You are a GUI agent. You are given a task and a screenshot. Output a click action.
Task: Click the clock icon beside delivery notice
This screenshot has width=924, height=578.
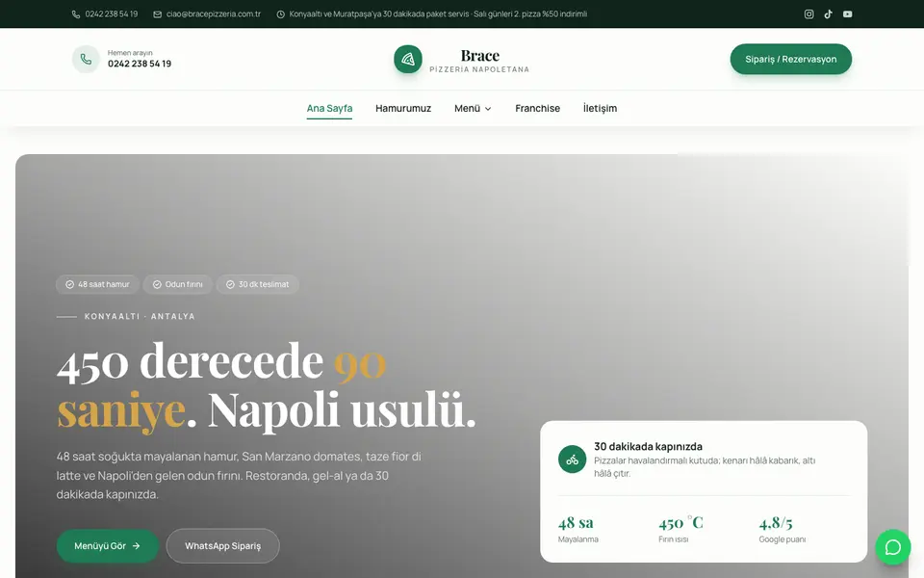[280, 14]
